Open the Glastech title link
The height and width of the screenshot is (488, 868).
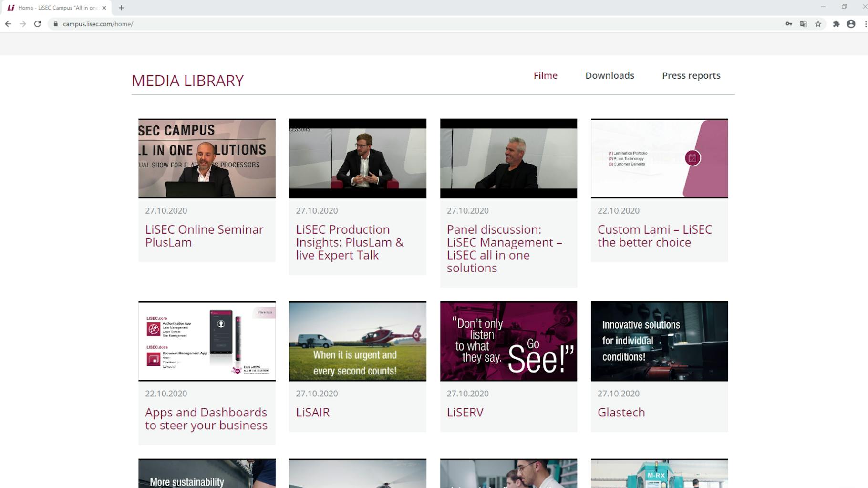[621, 412]
